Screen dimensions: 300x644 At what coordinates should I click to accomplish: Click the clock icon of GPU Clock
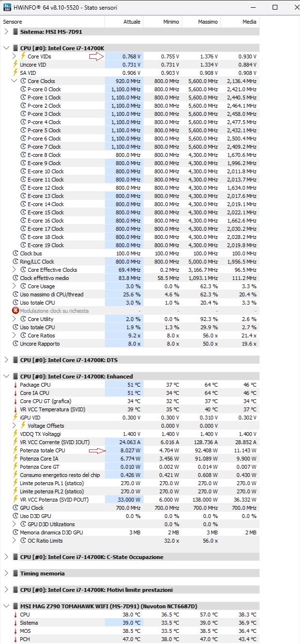[15, 507]
